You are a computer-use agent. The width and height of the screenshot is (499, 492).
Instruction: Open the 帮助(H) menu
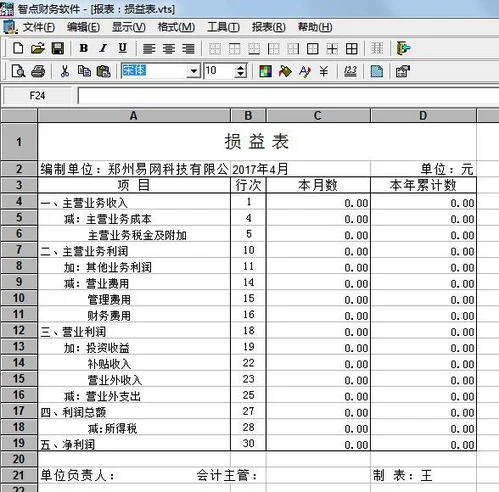pos(315,27)
